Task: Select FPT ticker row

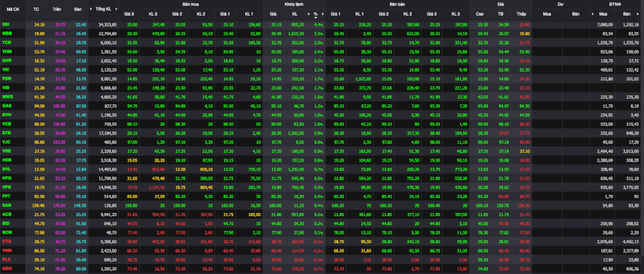Action: click(x=6, y=195)
